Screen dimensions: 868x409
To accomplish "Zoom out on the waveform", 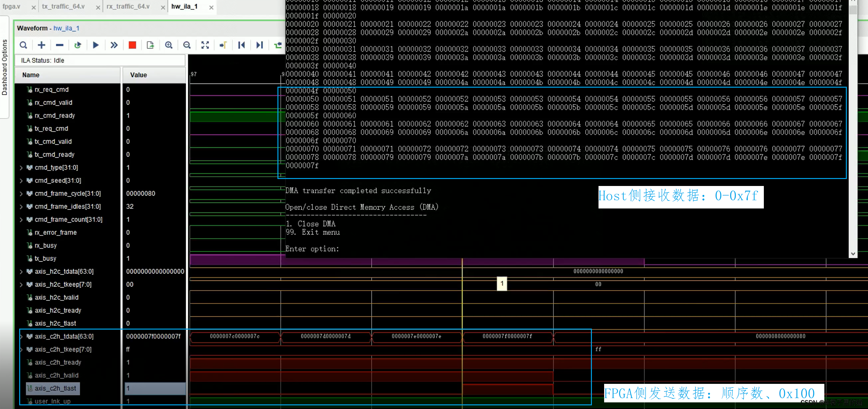I will (187, 45).
